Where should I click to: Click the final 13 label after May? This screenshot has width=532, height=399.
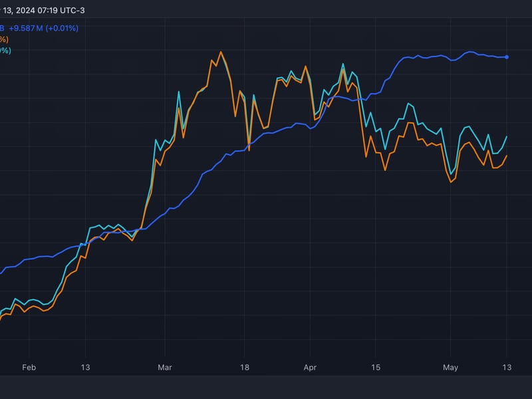[507, 366]
